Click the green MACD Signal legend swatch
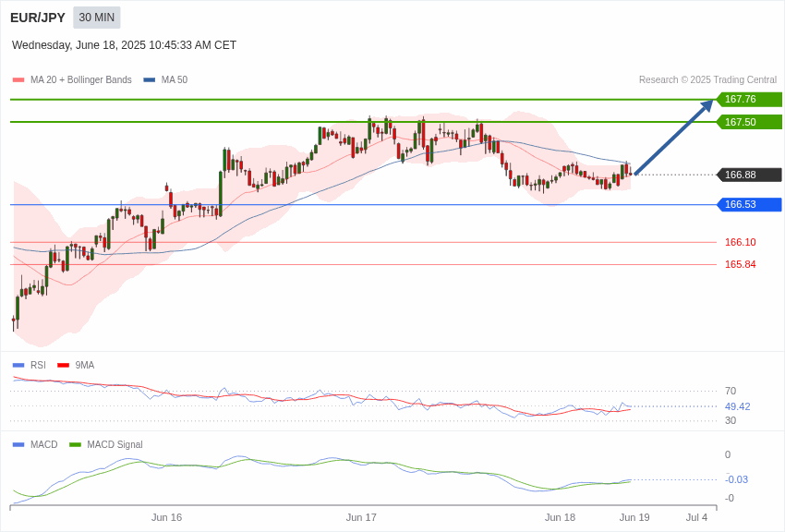 pos(75,444)
